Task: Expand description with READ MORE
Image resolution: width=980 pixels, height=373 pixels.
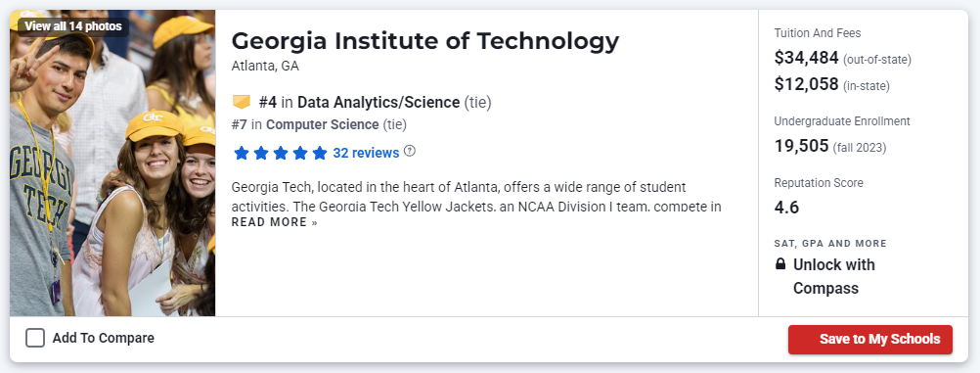Action: click(275, 222)
